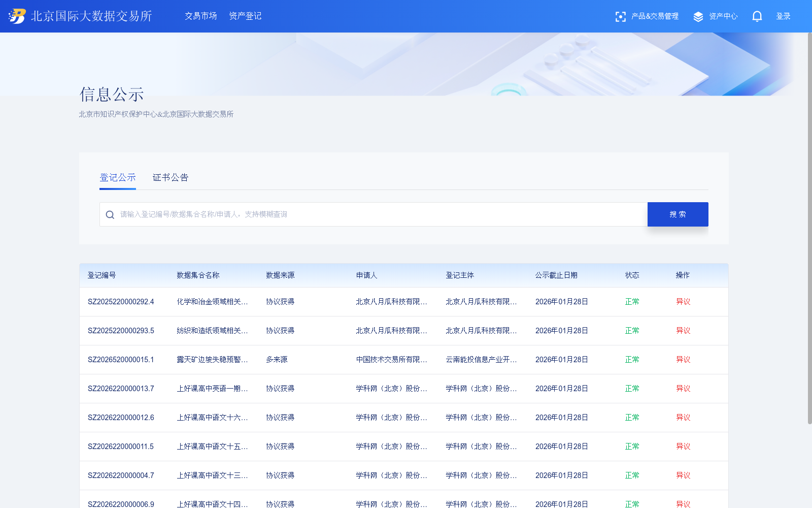Select dataset 化学和冶金领域相关…
This screenshot has width=812, height=508.
[x=212, y=302]
